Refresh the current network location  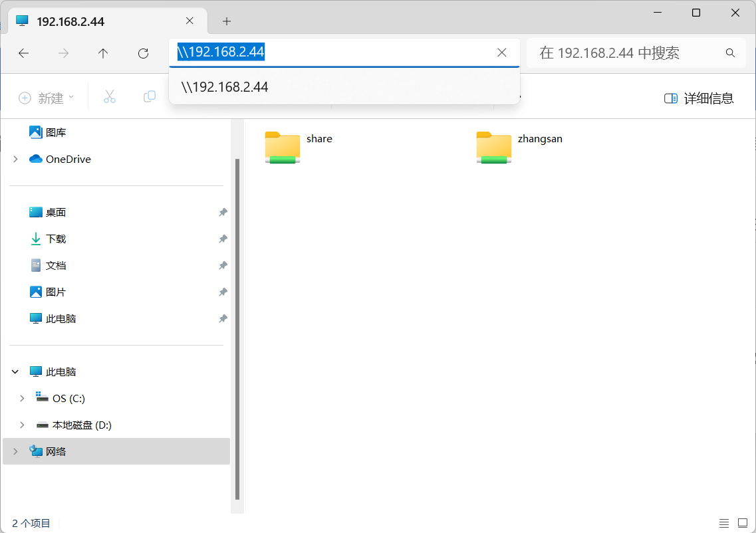143,53
